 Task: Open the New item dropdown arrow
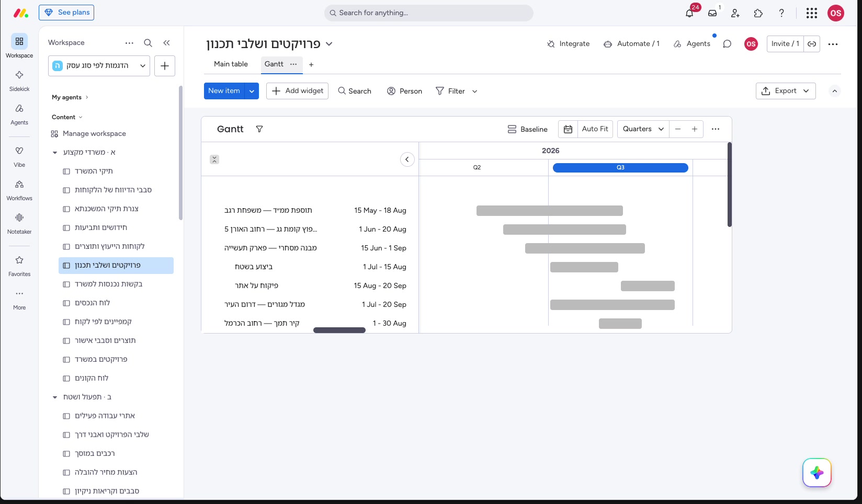252,91
